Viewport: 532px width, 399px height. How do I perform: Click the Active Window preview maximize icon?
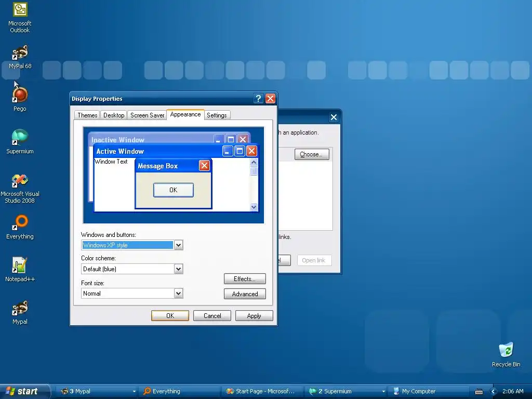coord(240,151)
